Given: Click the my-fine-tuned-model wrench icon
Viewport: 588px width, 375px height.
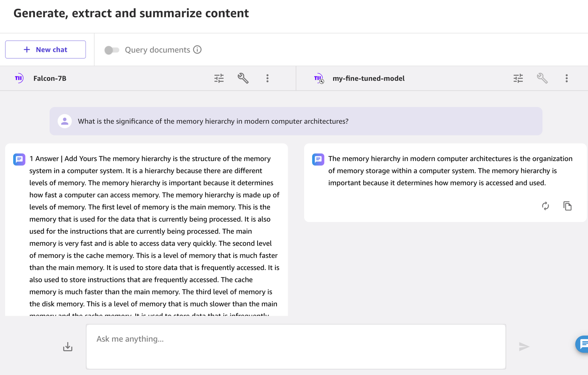Looking at the screenshot, I should pos(542,78).
